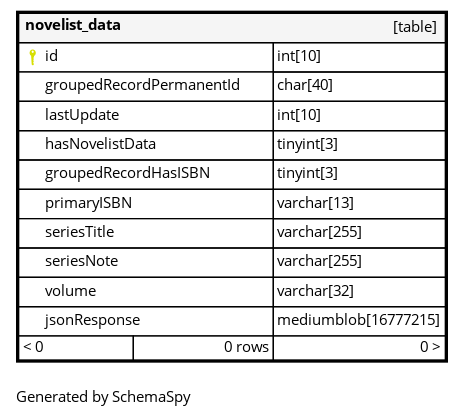The width and height of the screenshot is (464, 417).
Task: Select the hasNovelistData column row
Action: (x=232, y=145)
